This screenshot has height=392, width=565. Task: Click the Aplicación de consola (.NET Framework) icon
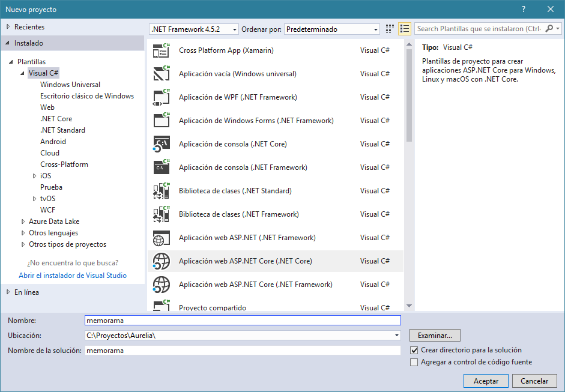point(161,167)
